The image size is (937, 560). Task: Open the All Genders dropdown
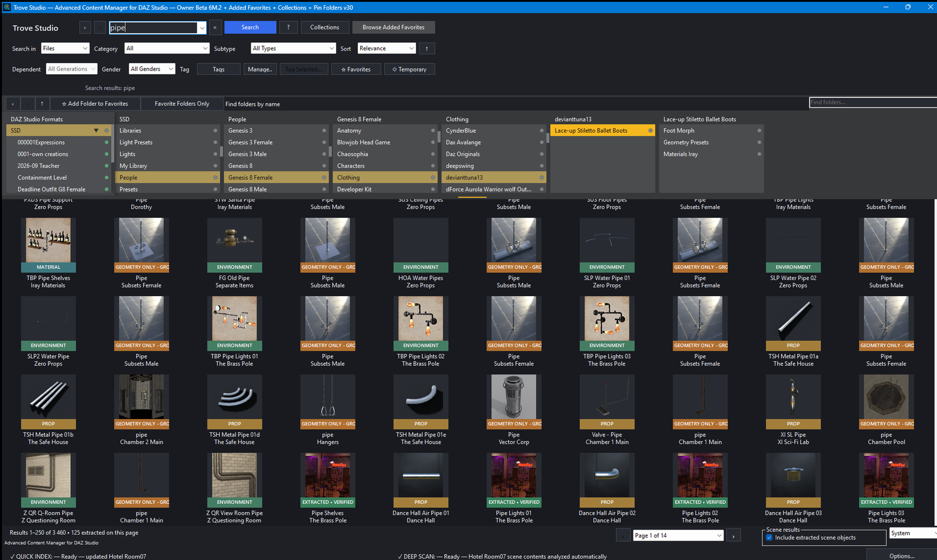tap(152, 69)
